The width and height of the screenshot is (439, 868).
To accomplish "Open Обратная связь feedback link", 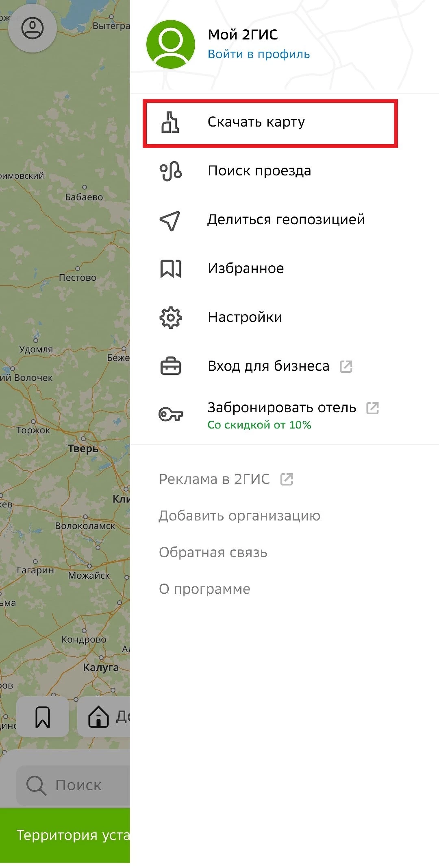I will pyautogui.click(x=213, y=552).
